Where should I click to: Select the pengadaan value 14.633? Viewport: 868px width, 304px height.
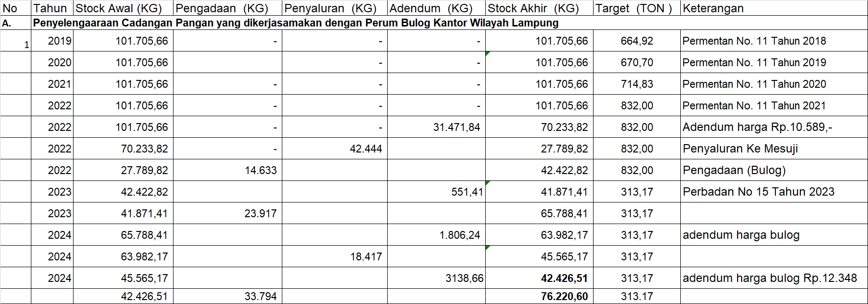261,171
